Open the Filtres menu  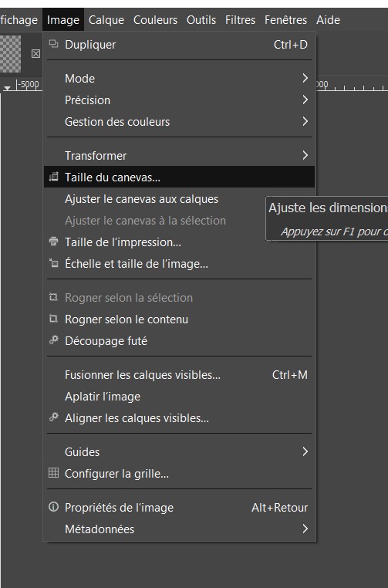[x=240, y=20]
